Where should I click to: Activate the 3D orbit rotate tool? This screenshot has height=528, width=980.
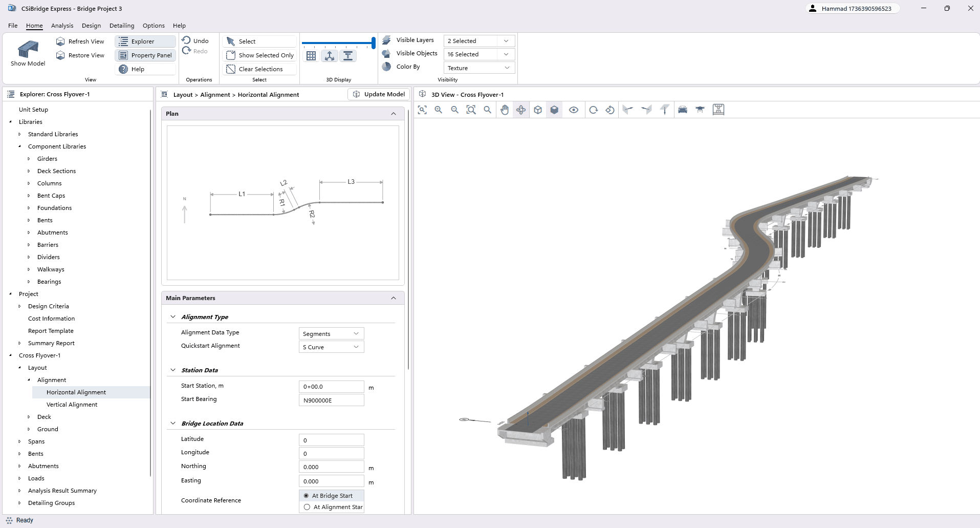[x=521, y=110]
